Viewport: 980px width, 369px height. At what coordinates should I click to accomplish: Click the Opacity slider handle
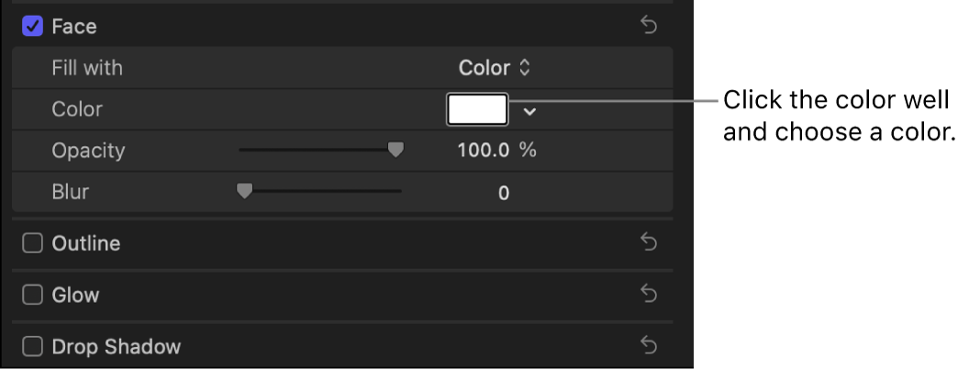pos(395,150)
